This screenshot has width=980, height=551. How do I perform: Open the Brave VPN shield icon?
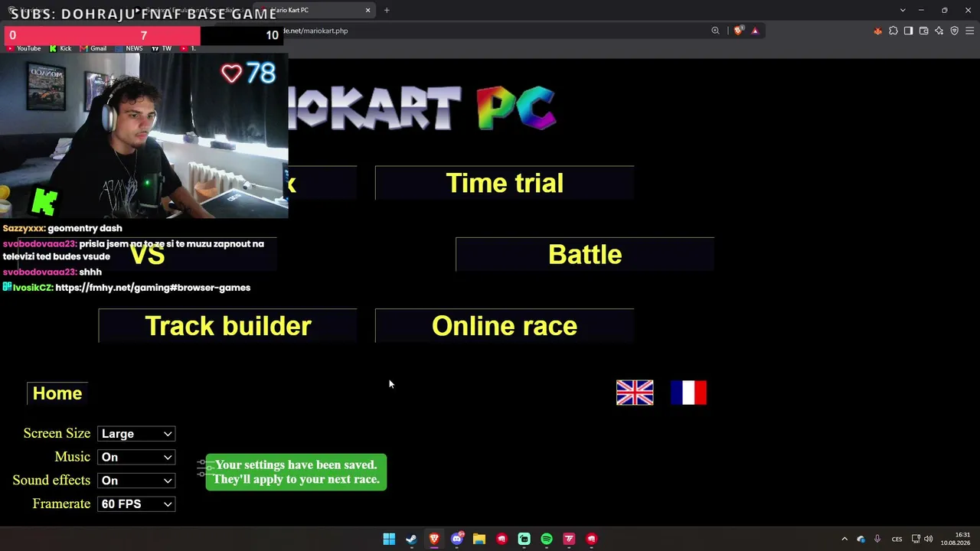point(954,31)
